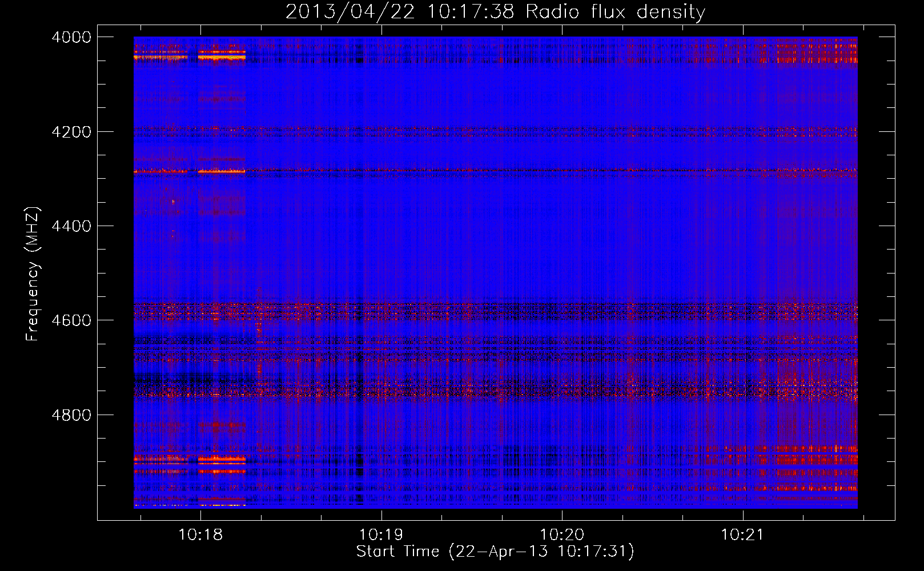
Task: Click the 10:20 time axis label
Action: click(x=562, y=535)
